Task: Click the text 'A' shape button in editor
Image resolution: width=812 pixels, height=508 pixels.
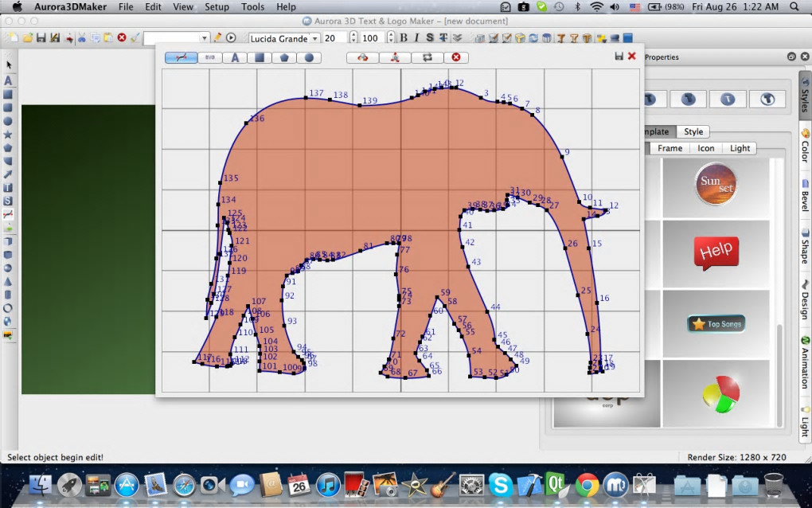Action: tap(235, 57)
